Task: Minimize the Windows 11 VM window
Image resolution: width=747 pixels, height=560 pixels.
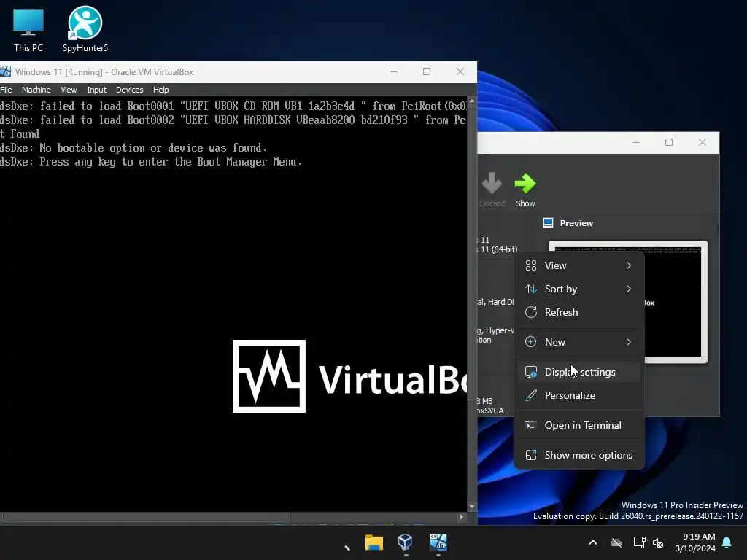Action: pos(394,71)
